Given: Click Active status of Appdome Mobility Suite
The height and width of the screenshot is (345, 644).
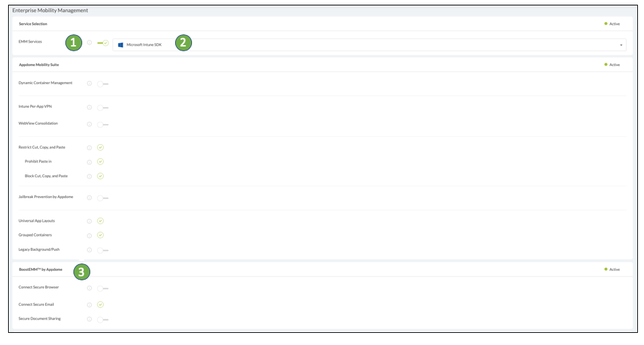Looking at the screenshot, I should point(612,65).
